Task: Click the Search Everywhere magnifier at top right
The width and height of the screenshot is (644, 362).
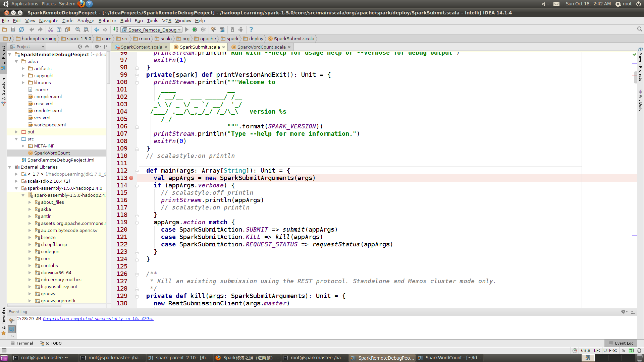Action: click(640, 29)
